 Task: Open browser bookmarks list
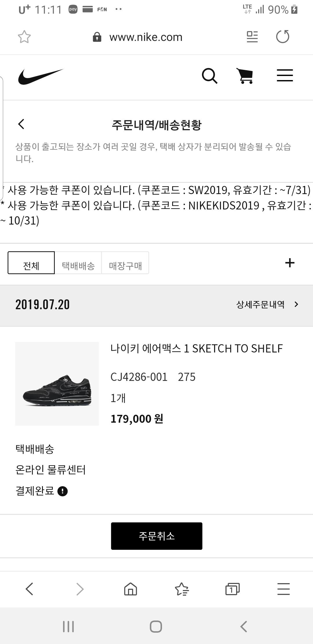tap(182, 589)
